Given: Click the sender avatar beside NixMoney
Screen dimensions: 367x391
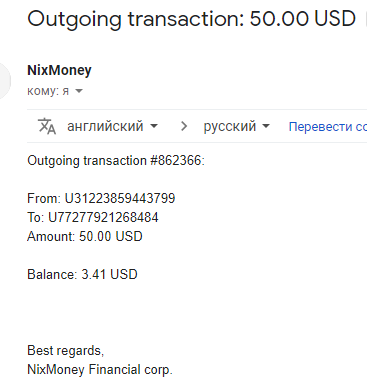Looking at the screenshot, I should click(5, 80).
